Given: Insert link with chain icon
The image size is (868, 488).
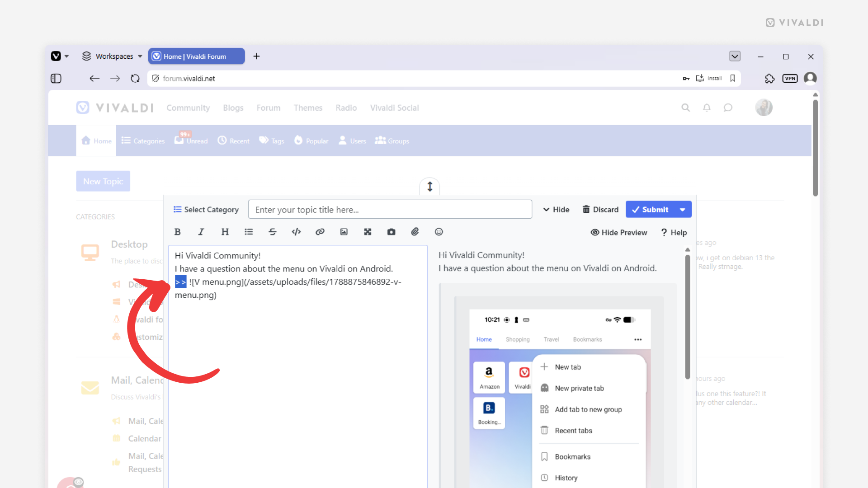Looking at the screenshot, I should click(320, 232).
